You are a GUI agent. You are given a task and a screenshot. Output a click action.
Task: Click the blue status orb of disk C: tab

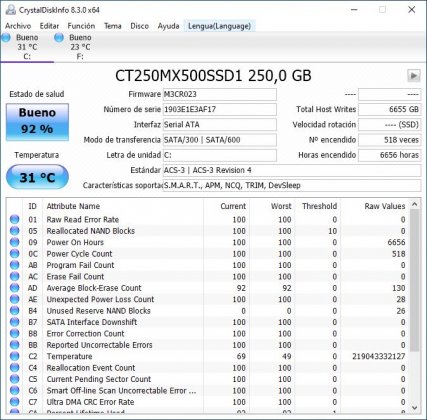(6, 38)
